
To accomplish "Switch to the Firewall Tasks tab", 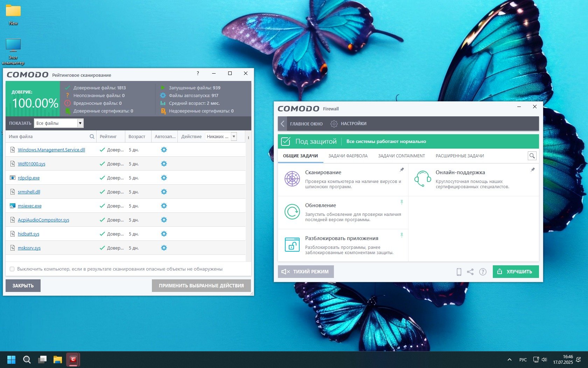I will (x=348, y=156).
